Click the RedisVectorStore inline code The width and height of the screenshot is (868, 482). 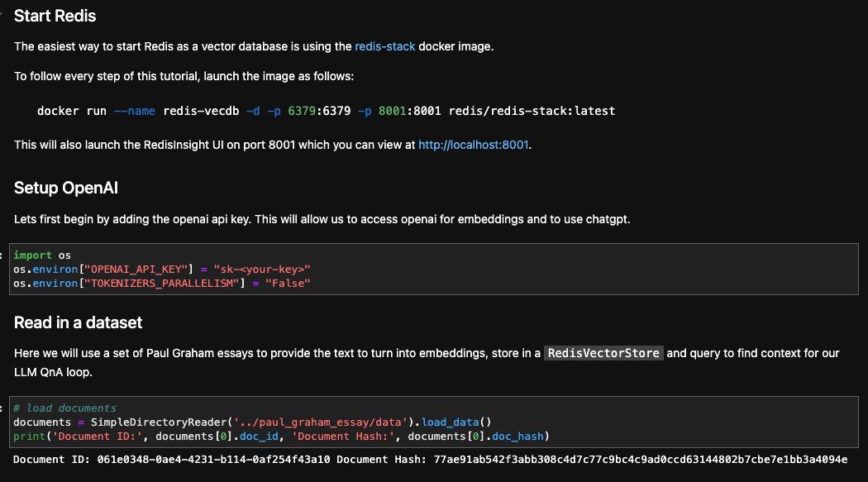pos(603,353)
